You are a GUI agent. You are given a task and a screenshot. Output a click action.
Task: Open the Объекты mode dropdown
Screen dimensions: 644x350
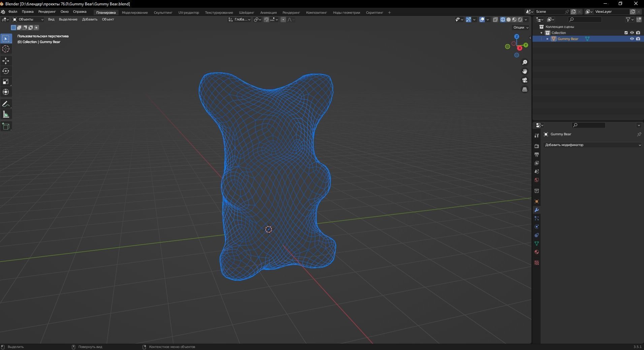point(28,20)
